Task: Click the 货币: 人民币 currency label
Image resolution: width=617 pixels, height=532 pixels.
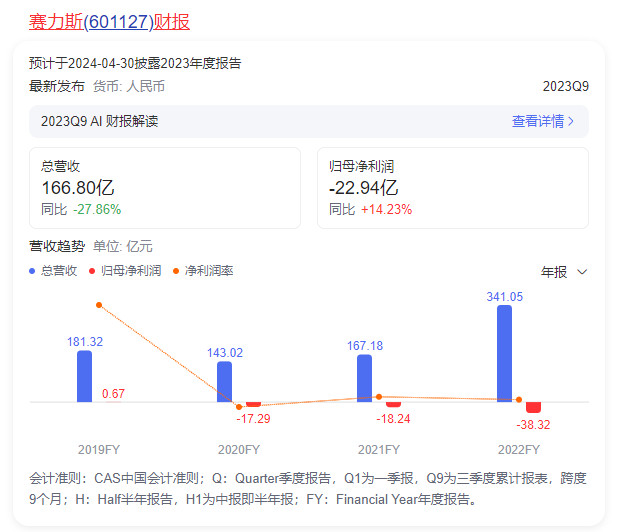Action: 129,86
